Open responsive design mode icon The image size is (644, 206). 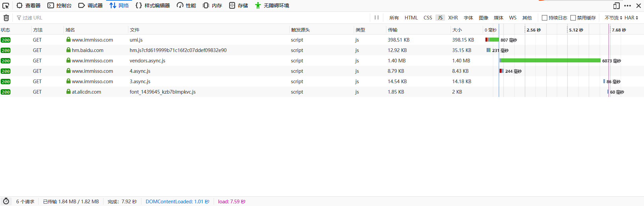click(x=616, y=6)
